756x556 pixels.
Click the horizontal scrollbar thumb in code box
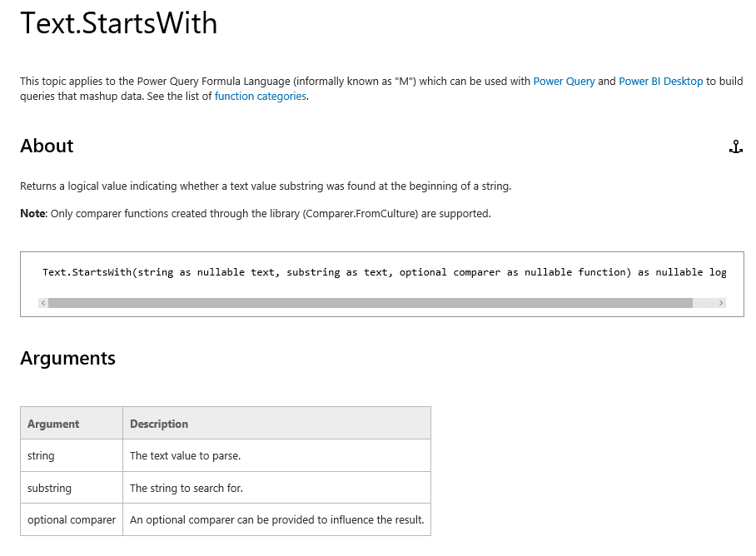[x=370, y=303]
